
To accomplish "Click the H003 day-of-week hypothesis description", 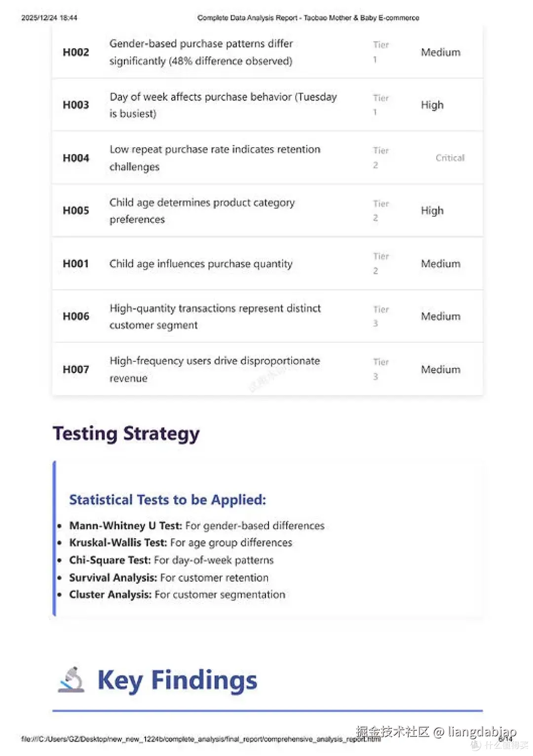I will pos(223,105).
